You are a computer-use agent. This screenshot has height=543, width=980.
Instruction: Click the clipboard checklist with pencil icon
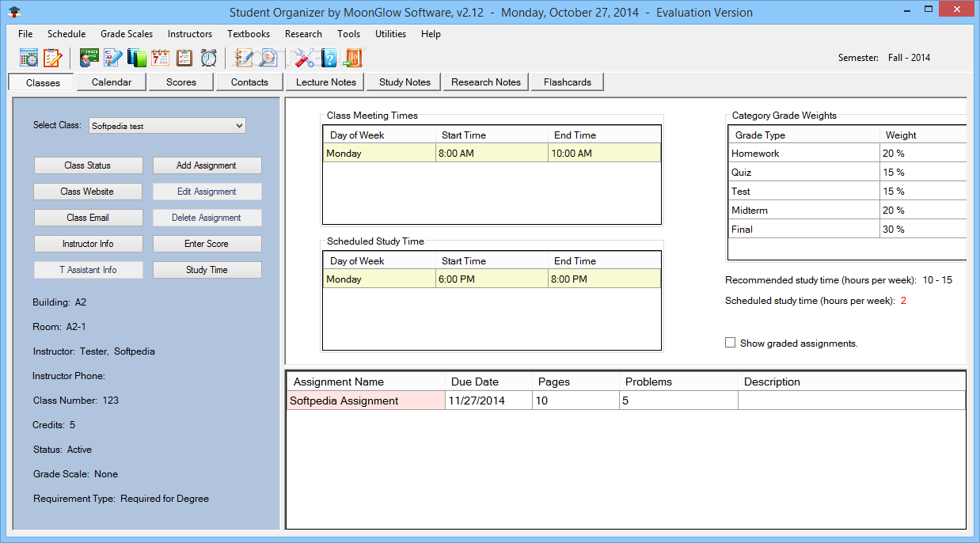(x=52, y=58)
